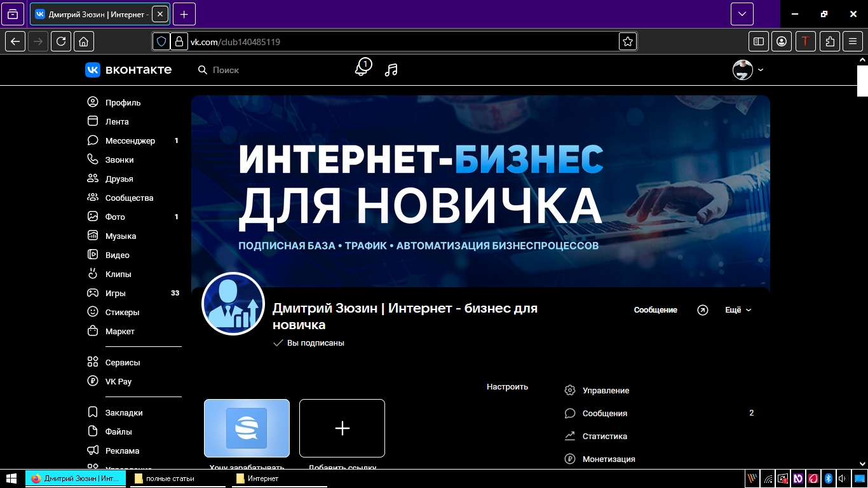
Task: Click the ВКонтакте logo
Action: 128,70
